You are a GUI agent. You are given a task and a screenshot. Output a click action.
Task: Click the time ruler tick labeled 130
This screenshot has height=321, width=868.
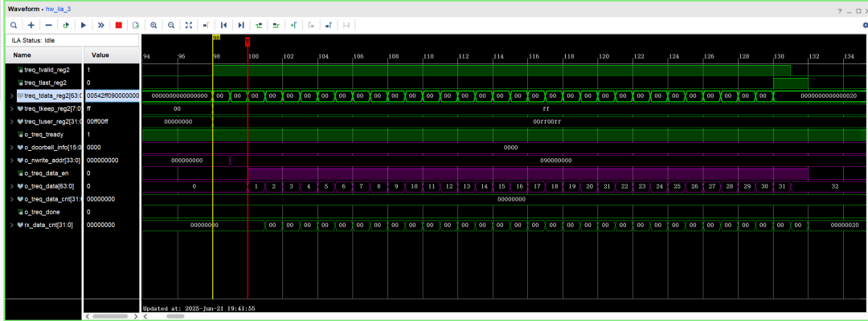778,56
